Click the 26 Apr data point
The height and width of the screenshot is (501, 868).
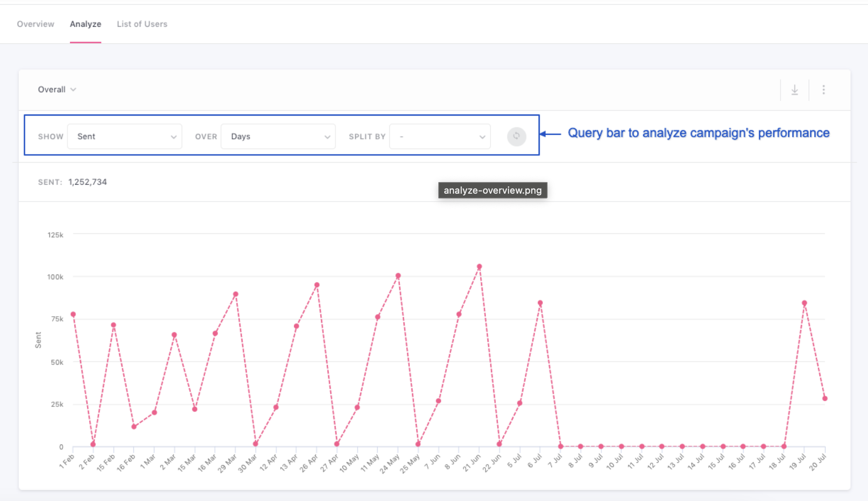pyautogui.click(x=317, y=285)
